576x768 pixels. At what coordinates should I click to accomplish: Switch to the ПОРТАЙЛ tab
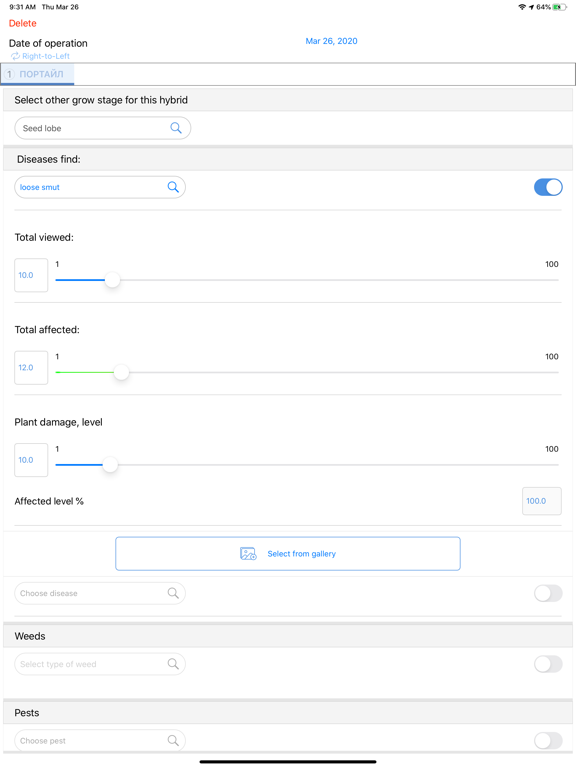pyautogui.click(x=38, y=74)
